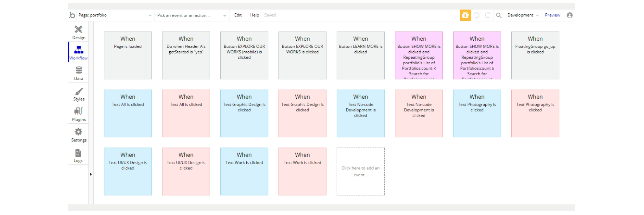644x215 pixels.
Task: Open the Styles brush icon
Action: click(78, 92)
